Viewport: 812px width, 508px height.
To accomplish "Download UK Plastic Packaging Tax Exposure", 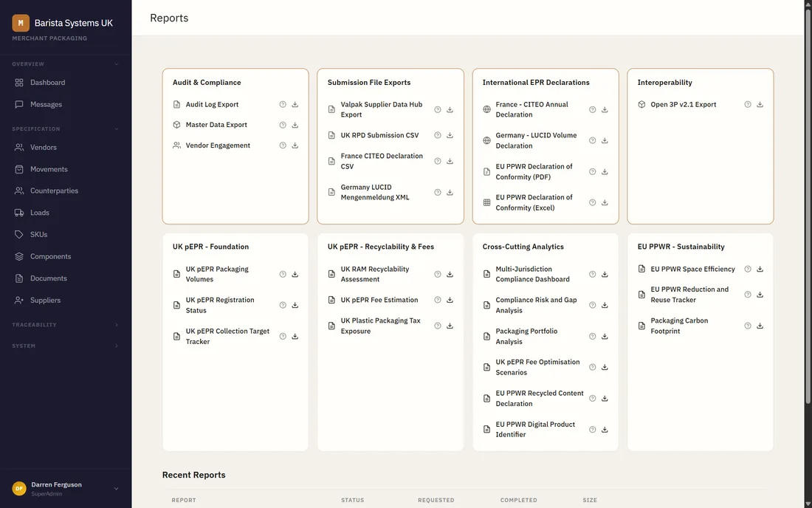I will [450, 326].
